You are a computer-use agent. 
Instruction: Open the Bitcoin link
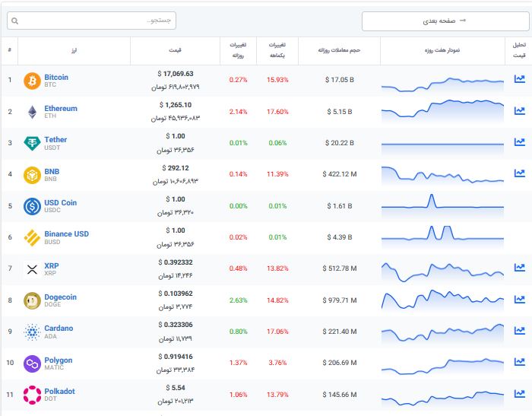click(x=56, y=77)
